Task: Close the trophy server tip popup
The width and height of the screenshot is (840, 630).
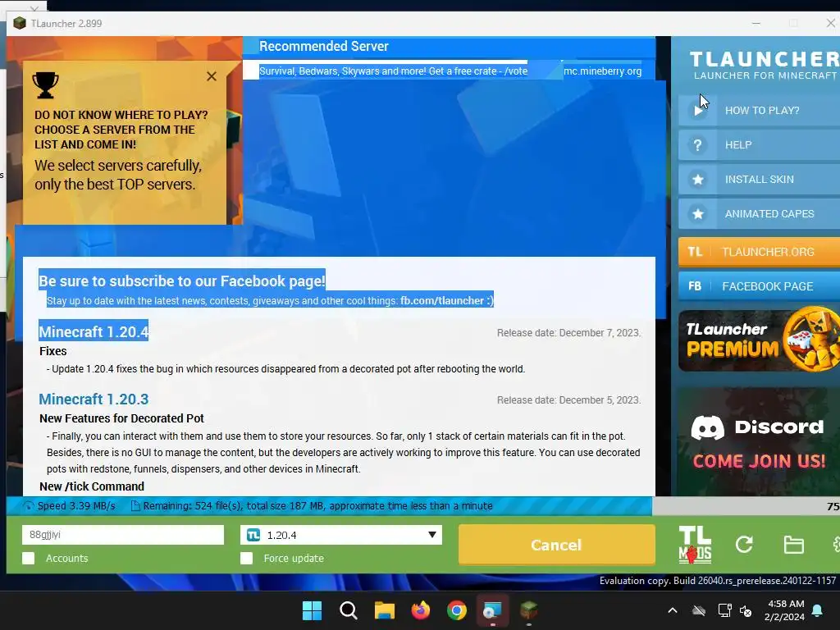Action: tap(212, 76)
